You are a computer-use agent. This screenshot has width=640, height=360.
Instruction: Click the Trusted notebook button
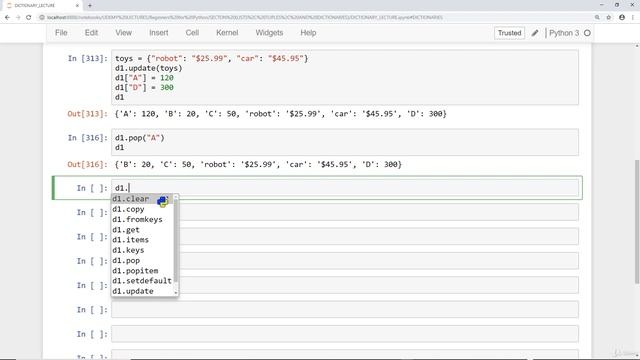tap(509, 33)
